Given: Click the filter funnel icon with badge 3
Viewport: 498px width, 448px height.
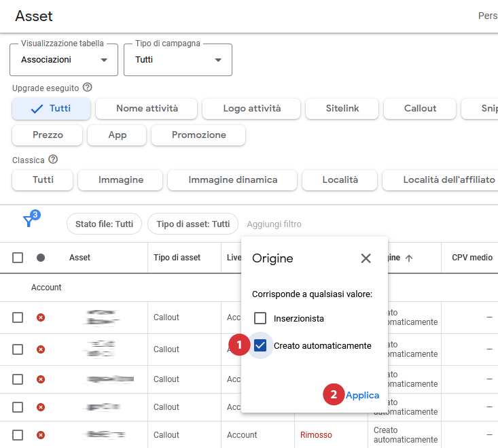Looking at the screenshot, I should (x=31, y=219).
